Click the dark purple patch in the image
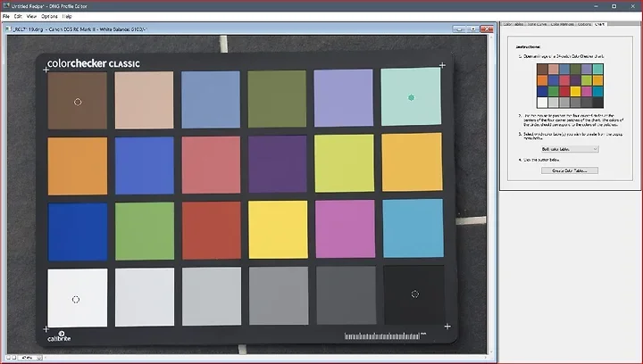The width and height of the screenshot is (643, 364). pyautogui.click(x=277, y=164)
